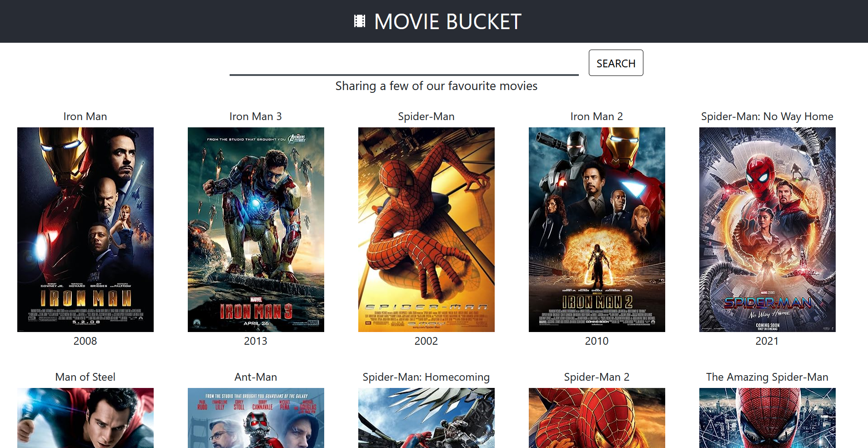Open the Spider-Man: Homecoming poster
868x448 pixels.
(x=426, y=418)
